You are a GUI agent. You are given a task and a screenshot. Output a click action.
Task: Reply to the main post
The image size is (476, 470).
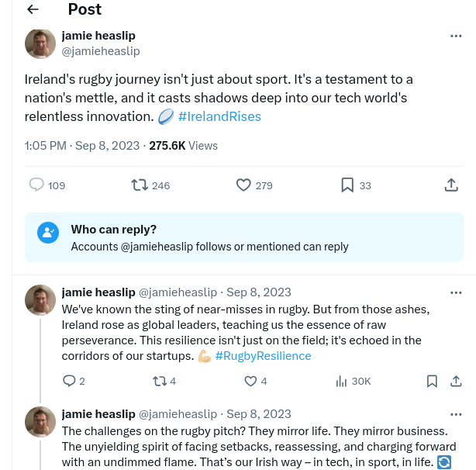[x=36, y=185]
